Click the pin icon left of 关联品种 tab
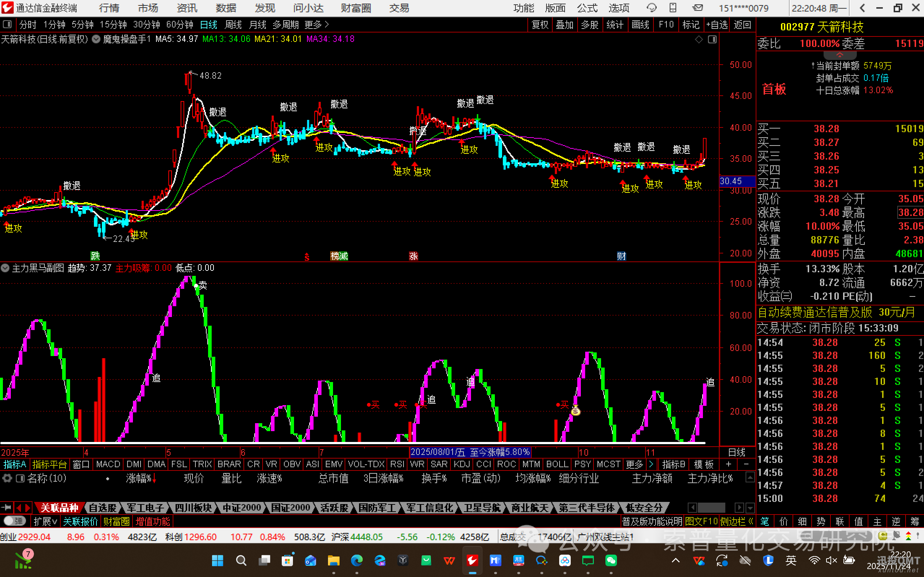Viewport: 924px width, 577px height. (x=7, y=508)
